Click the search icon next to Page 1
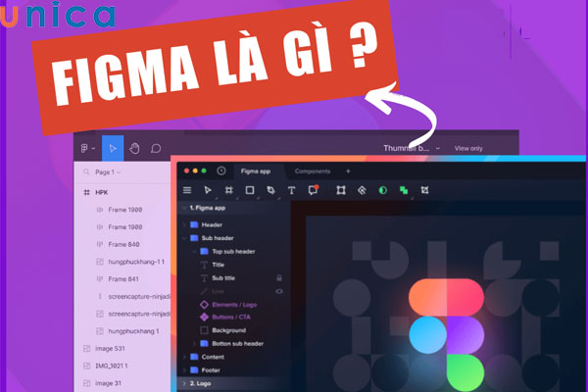 click(86, 171)
